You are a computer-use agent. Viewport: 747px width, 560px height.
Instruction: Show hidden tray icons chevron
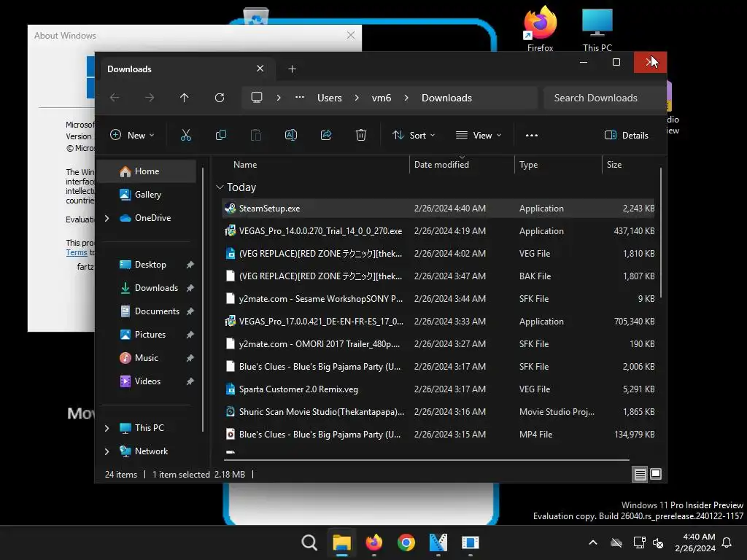pyautogui.click(x=593, y=542)
